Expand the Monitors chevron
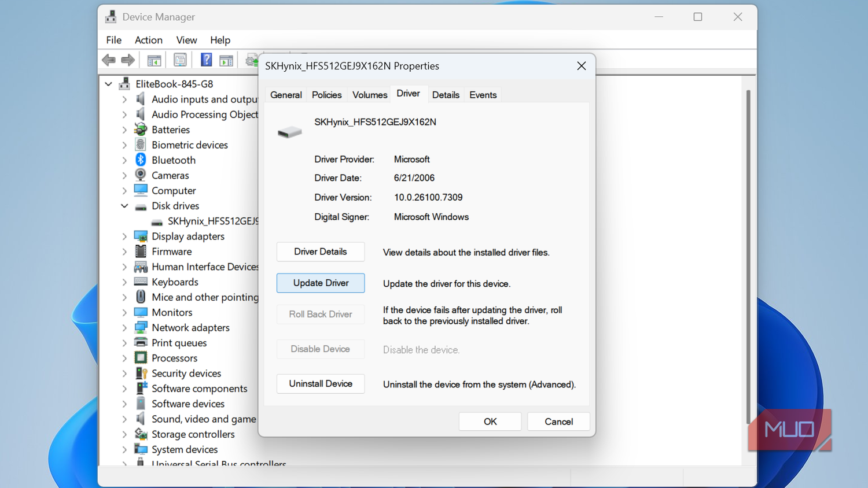Viewport: 868px width, 488px height. (x=124, y=312)
